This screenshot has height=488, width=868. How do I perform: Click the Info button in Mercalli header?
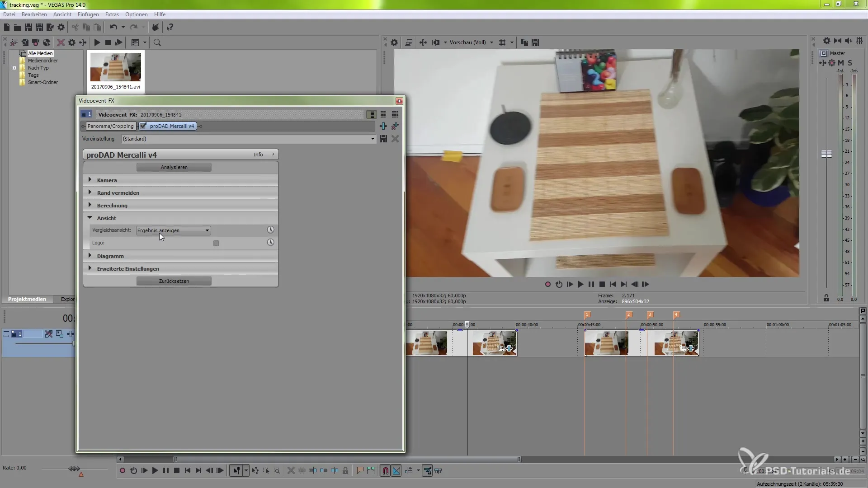tap(258, 155)
